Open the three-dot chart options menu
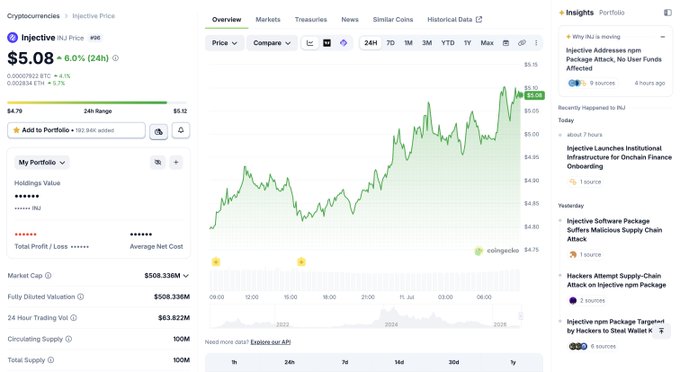 tap(536, 43)
